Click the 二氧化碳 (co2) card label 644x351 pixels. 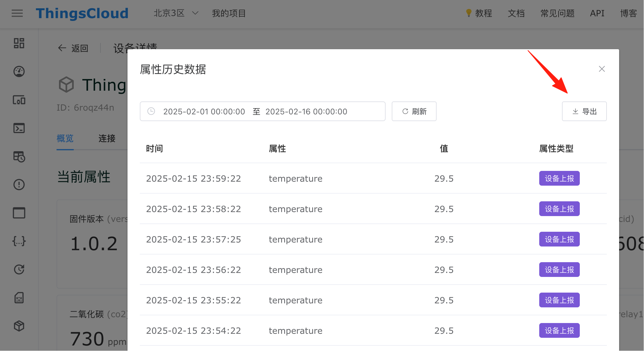pyautogui.click(x=98, y=314)
